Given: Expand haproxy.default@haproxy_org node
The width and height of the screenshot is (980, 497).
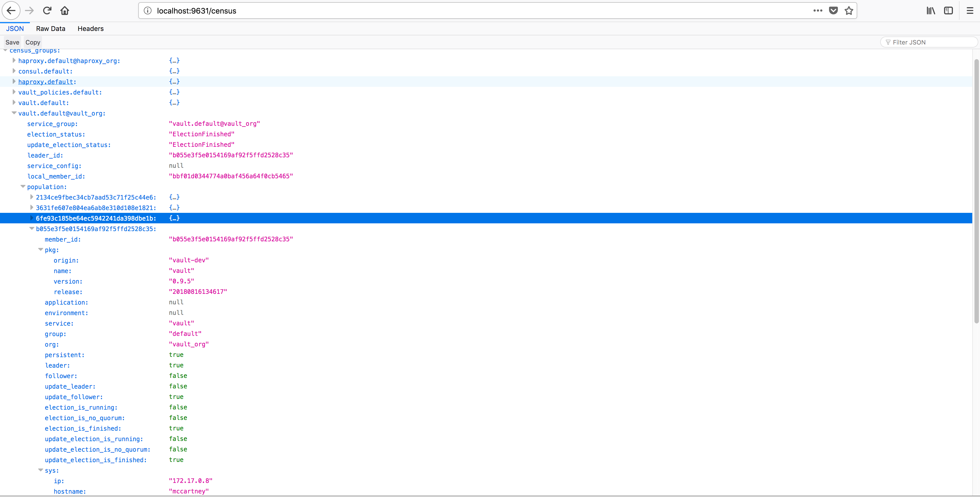Looking at the screenshot, I should [14, 61].
